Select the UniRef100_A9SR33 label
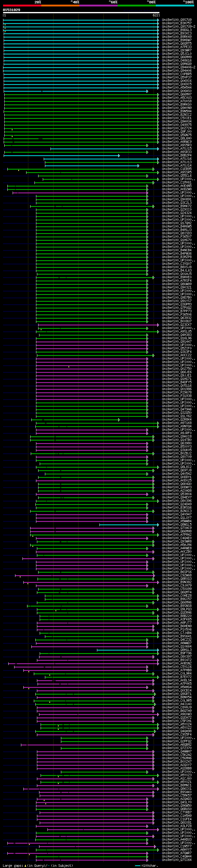The width and height of the screenshot is (197, 868). coord(177,152)
